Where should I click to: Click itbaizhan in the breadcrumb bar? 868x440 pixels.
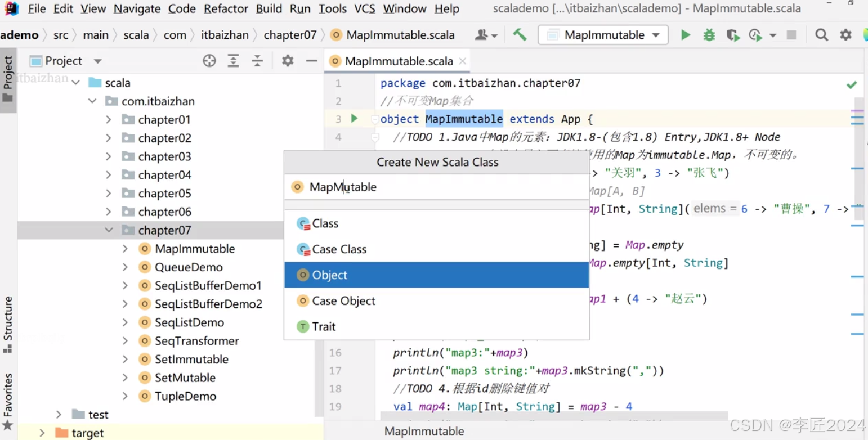[x=225, y=35]
